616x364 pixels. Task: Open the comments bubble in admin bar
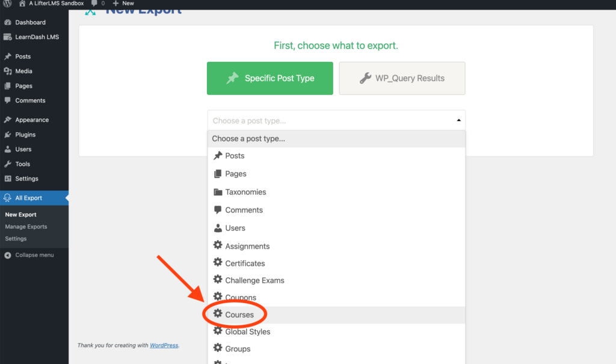[x=94, y=3]
